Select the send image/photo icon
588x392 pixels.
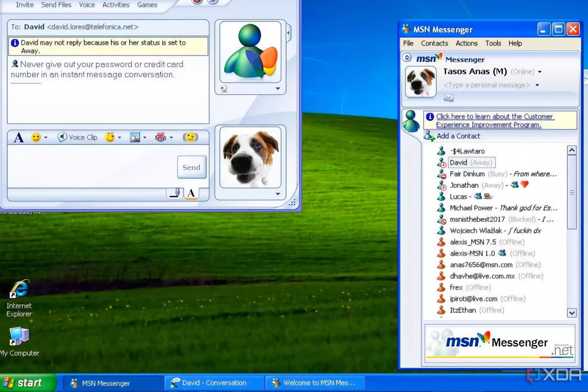(135, 137)
